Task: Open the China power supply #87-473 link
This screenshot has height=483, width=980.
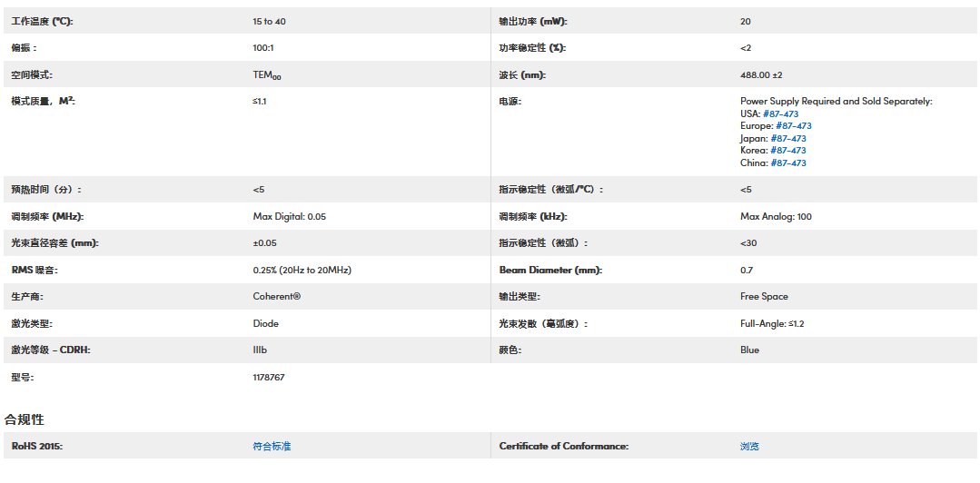Action: 788,163
